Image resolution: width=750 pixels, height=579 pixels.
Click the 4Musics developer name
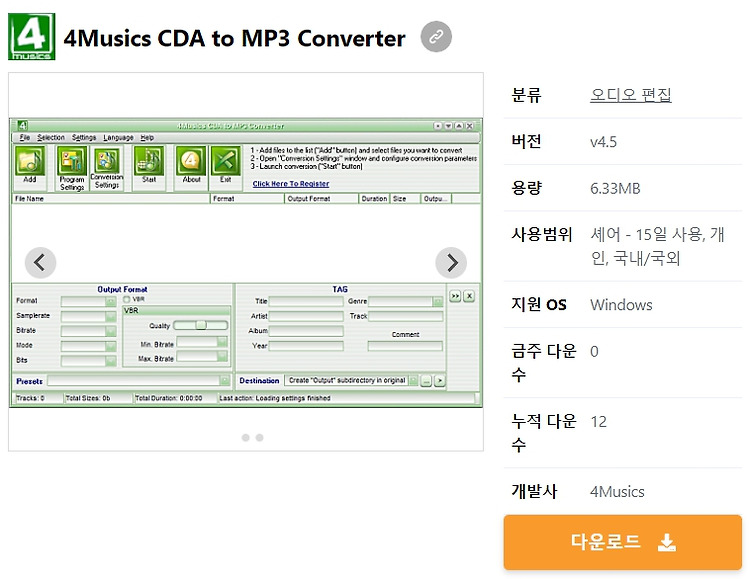click(x=617, y=491)
